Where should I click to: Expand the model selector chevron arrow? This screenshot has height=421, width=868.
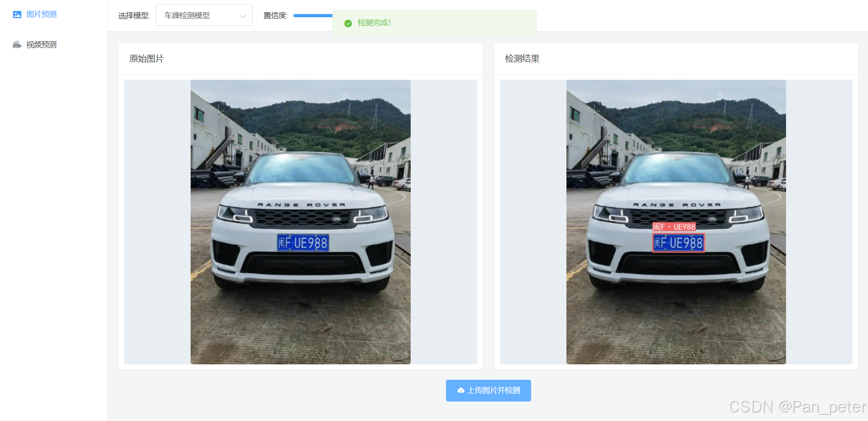tap(243, 16)
